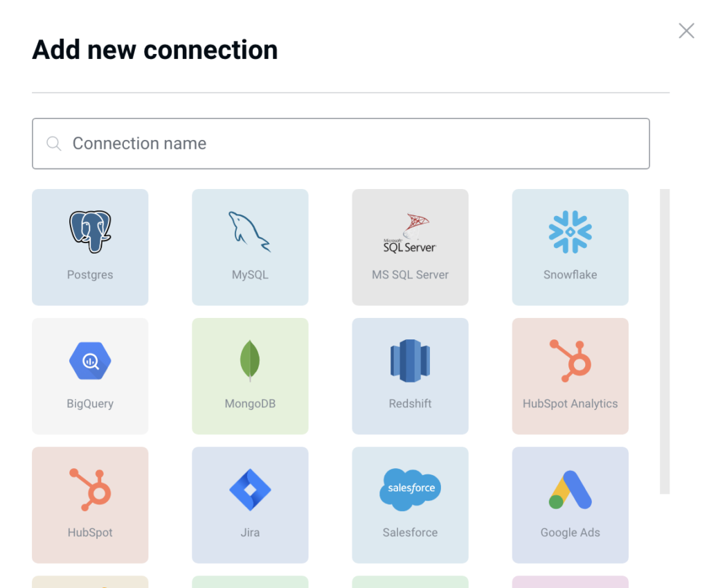Click the search magnifier icon

[x=54, y=143]
